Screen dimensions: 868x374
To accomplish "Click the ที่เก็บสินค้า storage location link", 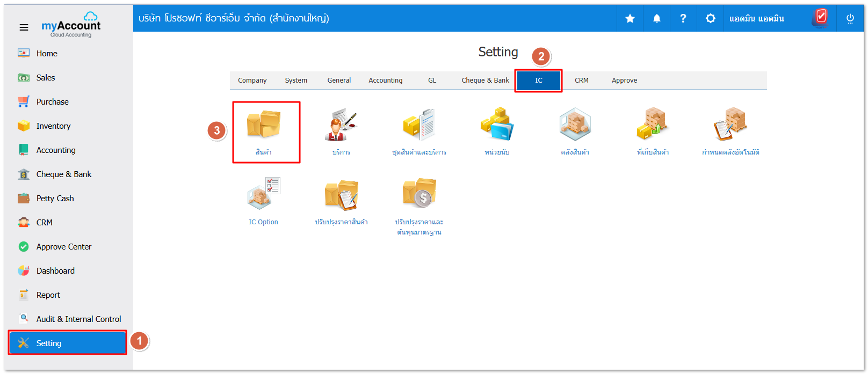I will (653, 152).
